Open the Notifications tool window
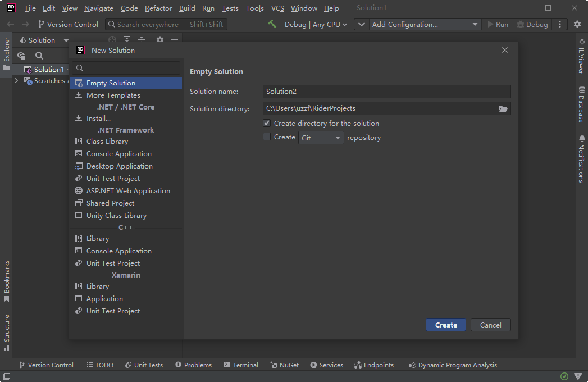 click(x=581, y=159)
